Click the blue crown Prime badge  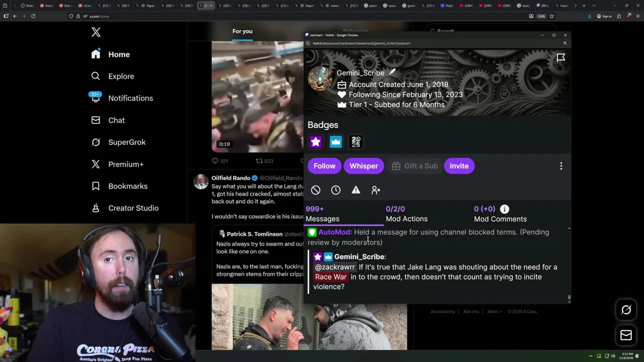click(336, 142)
